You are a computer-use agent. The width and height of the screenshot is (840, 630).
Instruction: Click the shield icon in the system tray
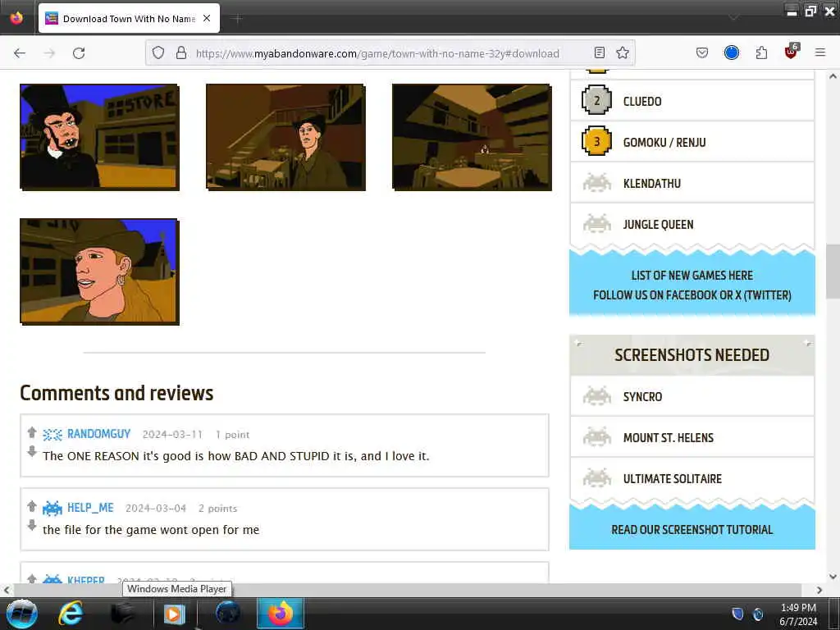(738, 614)
